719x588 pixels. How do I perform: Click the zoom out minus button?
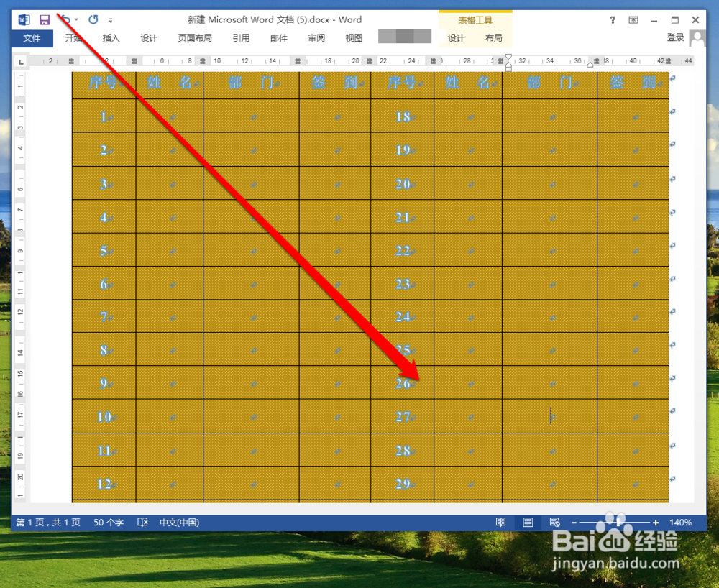pos(574,523)
